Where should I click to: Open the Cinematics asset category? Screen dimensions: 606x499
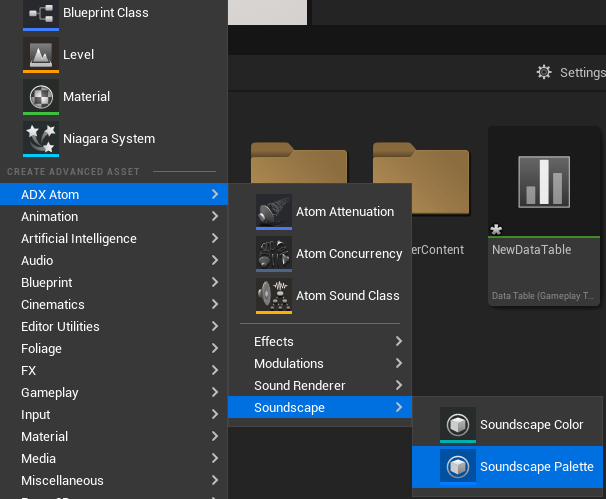point(114,305)
